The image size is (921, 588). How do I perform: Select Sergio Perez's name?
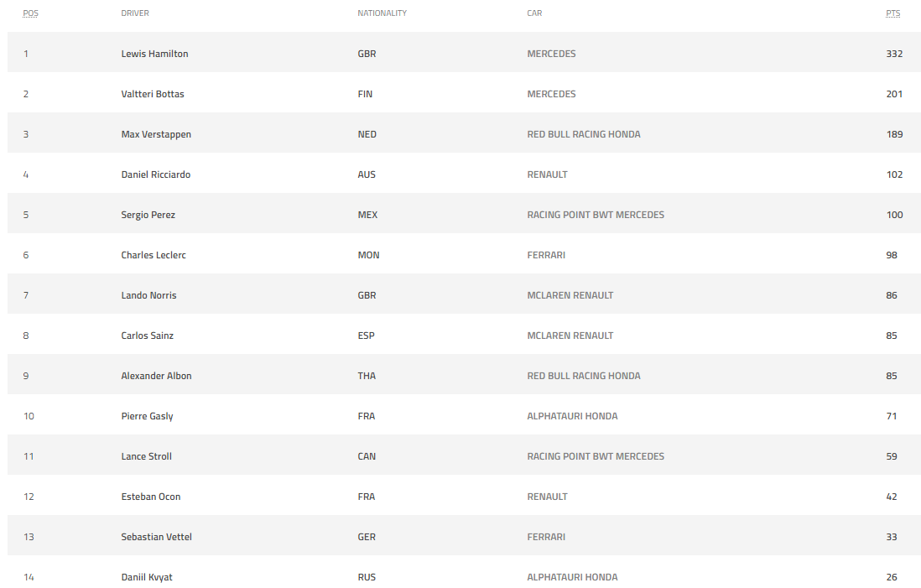tap(148, 215)
